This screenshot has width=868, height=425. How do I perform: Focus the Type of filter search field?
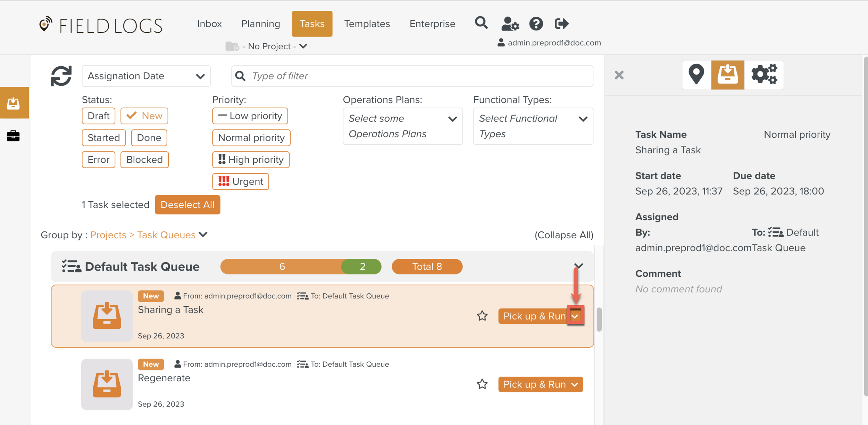[417, 76]
